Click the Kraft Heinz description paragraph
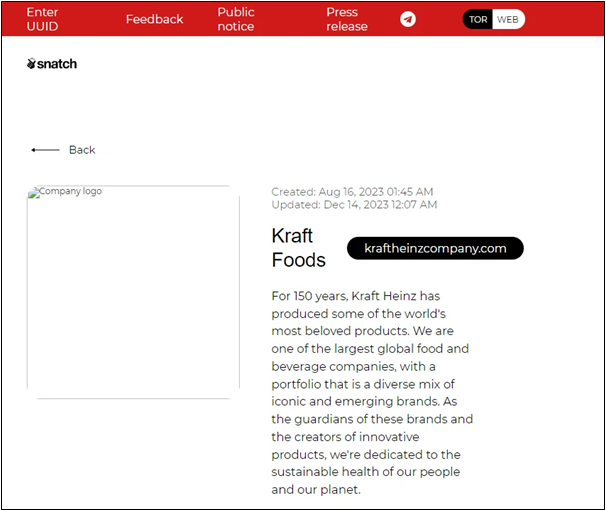The height and width of the screenshot is (510, 606). tap(371, 393)
